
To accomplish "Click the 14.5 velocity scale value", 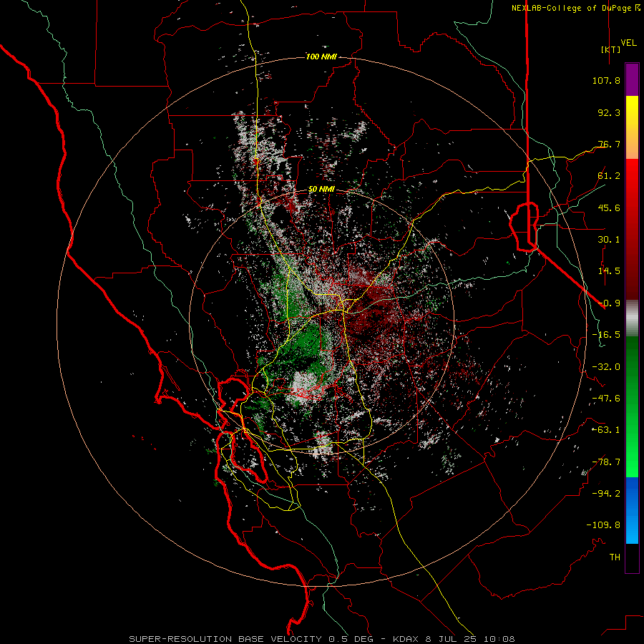I will 609,271.
